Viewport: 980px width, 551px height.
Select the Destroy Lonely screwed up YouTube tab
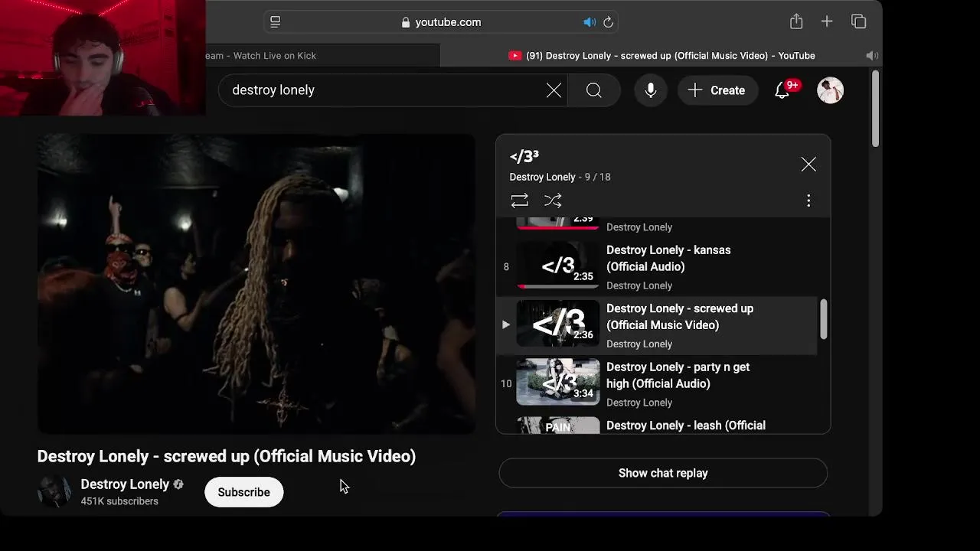(661, 55)
